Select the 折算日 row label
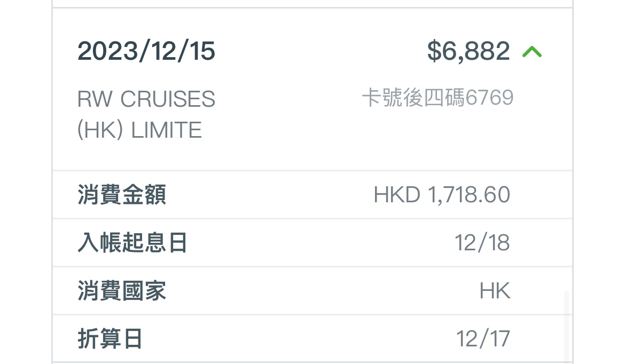 (x=110, y=339)
